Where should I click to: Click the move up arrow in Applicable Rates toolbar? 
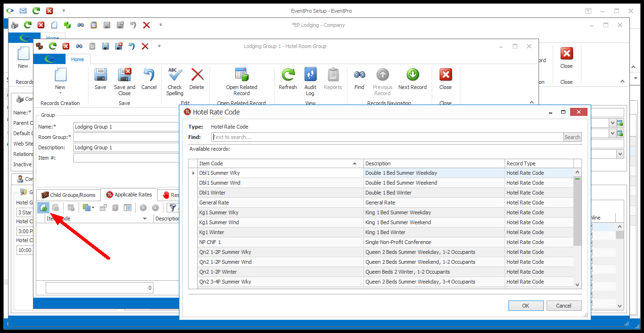[x=143, y=208]
